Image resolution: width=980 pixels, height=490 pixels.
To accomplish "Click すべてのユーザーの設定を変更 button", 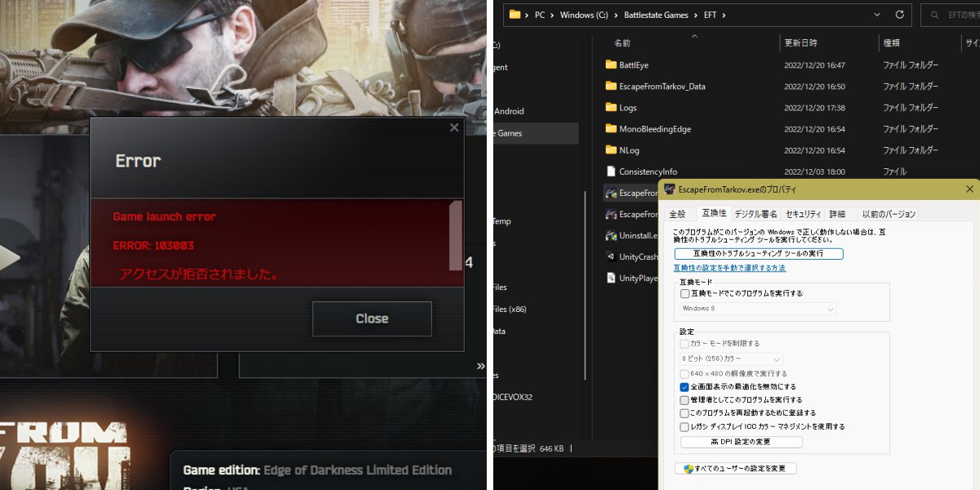I will [x=736, y=469].
